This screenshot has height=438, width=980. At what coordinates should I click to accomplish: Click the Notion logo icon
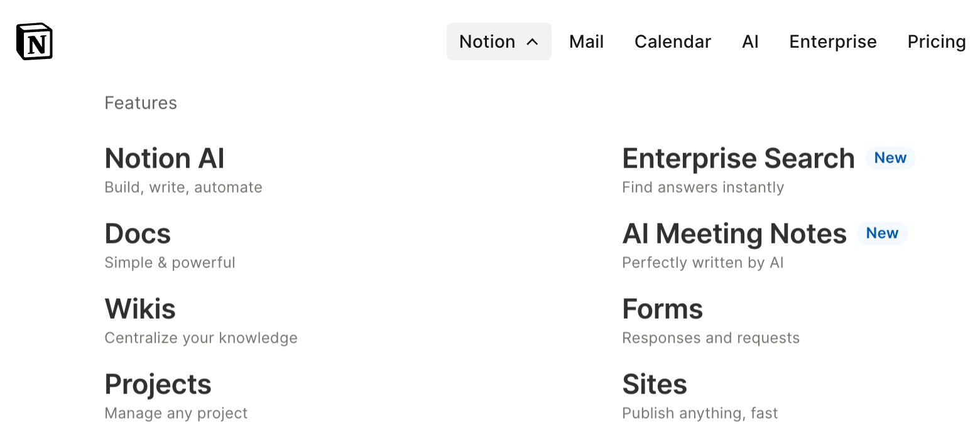35,42
